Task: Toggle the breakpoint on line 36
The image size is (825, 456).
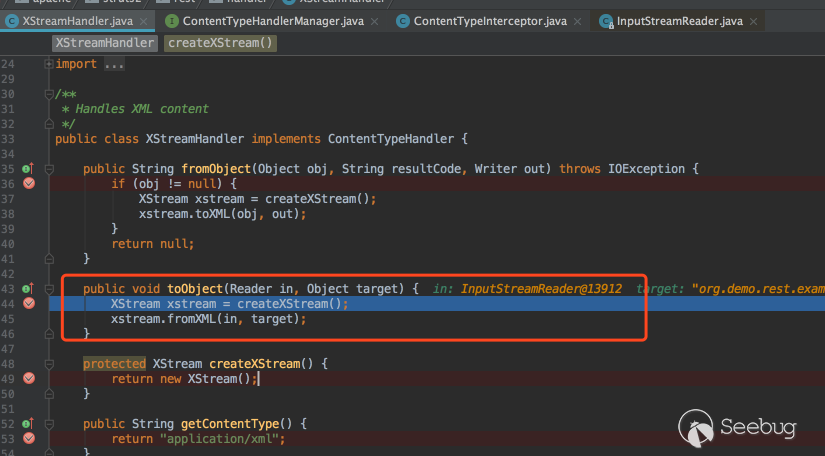Action: 29,184
